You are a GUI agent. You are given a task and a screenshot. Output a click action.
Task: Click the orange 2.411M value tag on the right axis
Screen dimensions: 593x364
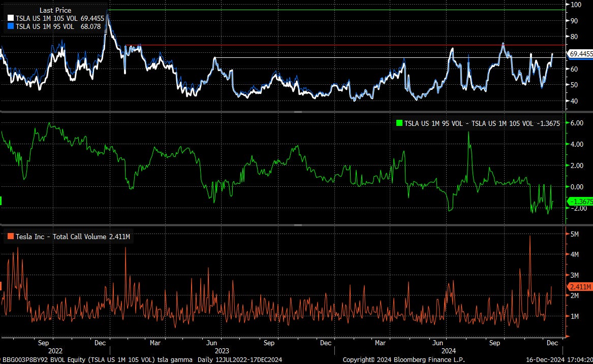tap(580, 287)
